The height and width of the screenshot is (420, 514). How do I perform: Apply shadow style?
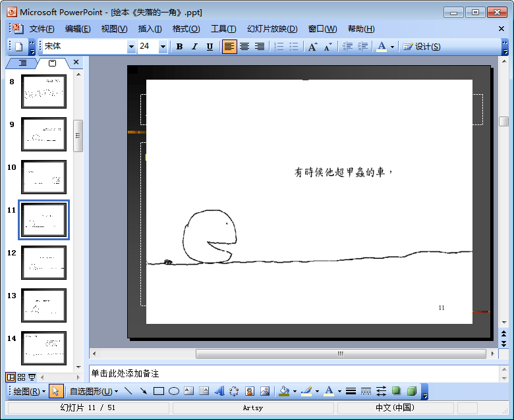(396, 391)
